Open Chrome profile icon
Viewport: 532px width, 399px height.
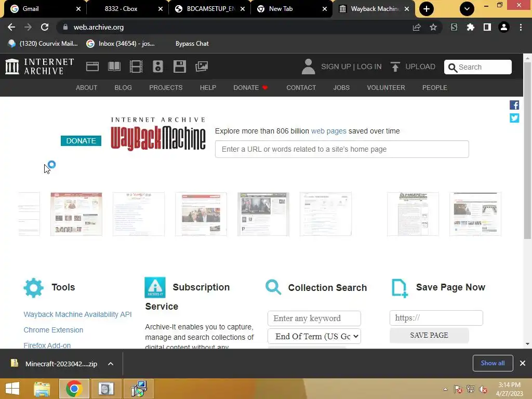[x=504, y=27]
